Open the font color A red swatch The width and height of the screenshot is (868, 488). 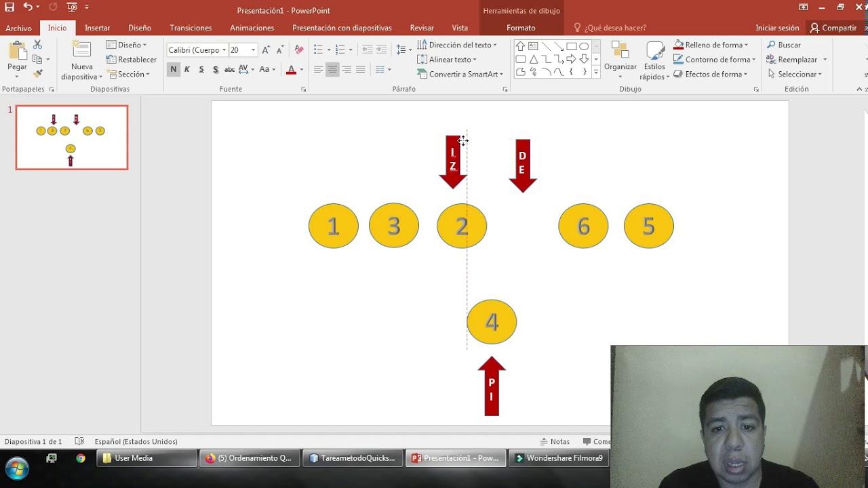tap(292, 69)
